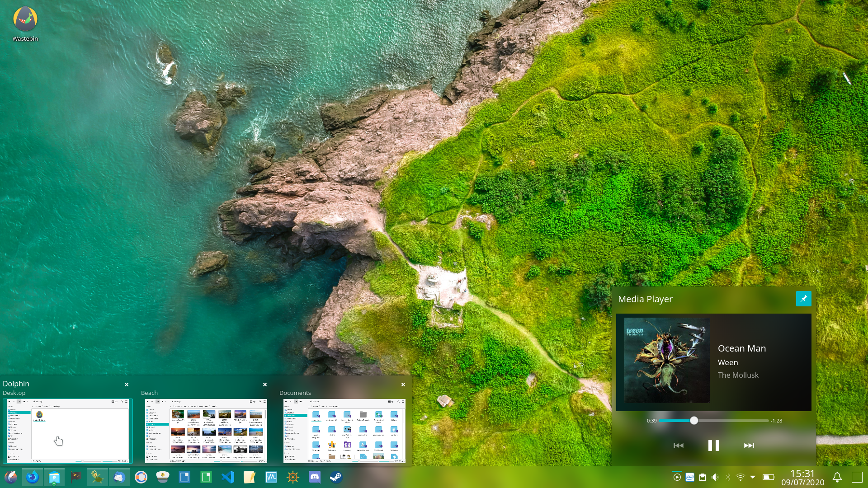This screenshot has height=488, width=868.
Task: Click the Ween artist name
Action: 728,362
